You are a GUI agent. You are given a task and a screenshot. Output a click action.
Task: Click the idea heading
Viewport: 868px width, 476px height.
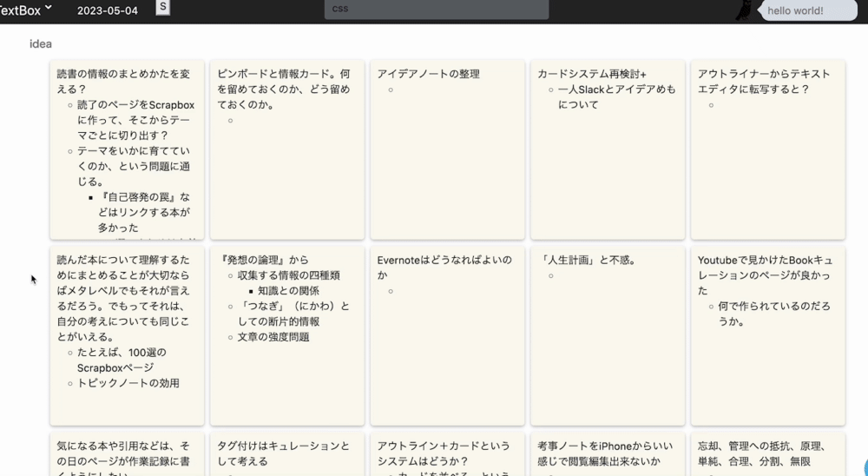click(41, 43)
